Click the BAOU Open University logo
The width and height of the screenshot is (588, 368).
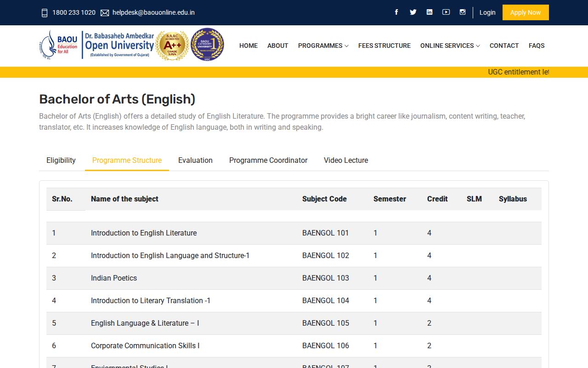[97, 45]
